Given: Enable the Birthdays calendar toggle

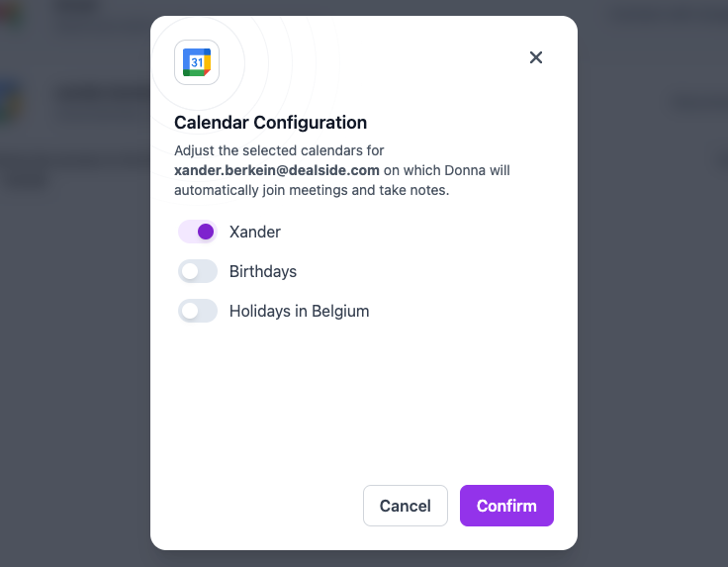Looking at the screenshot, I should (198, 271).
